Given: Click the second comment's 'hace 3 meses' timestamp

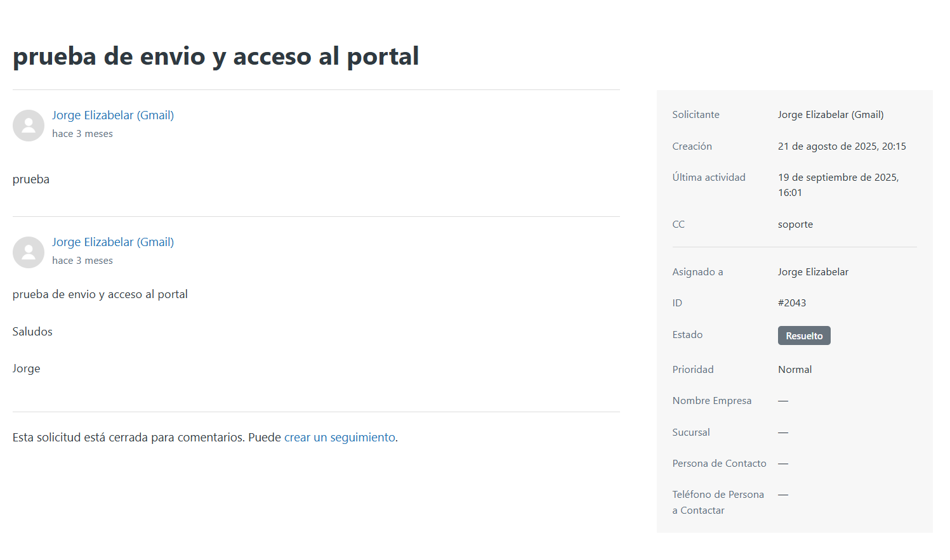Looking at the screenshot, I should 82,261.
